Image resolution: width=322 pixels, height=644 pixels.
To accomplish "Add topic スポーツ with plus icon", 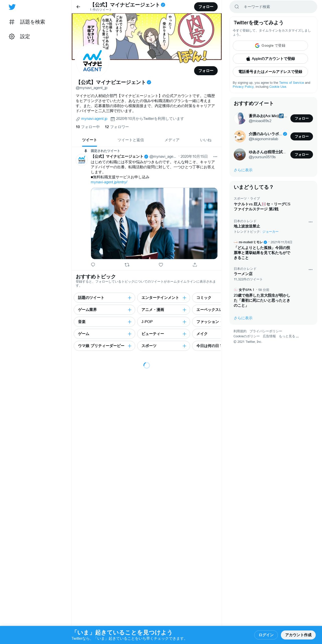I will pos(184,346).
